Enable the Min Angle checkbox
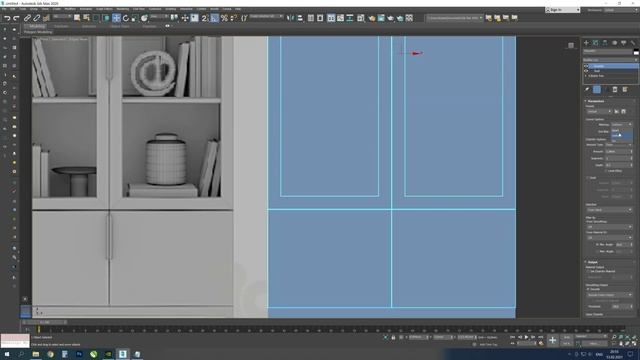This screenshot has width=640, height=360. point(598,244)
